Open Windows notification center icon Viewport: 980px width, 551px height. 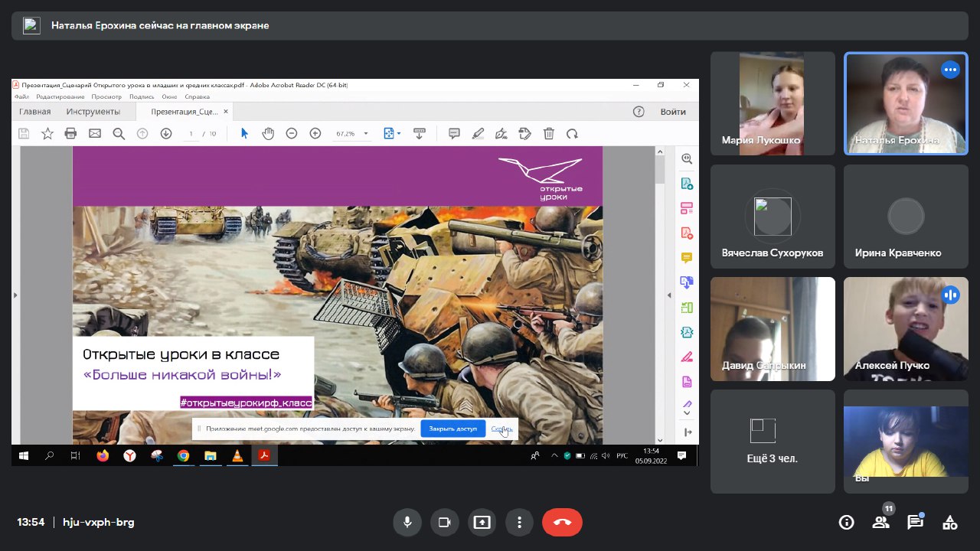pos(681,455)
